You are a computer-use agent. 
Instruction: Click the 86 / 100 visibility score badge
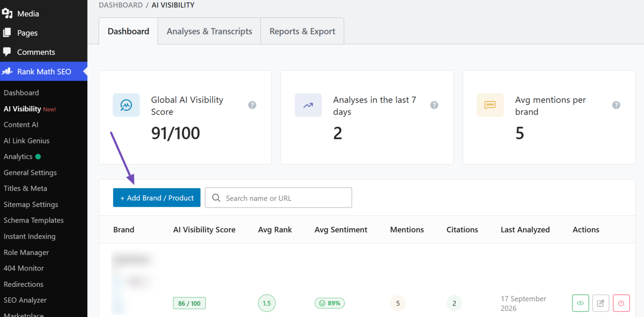(x=189, y=303)
